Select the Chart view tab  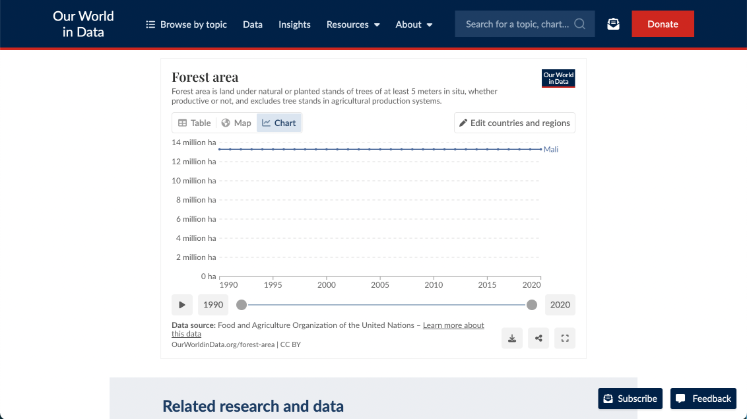pyautogui.click(x=279, y=123)
